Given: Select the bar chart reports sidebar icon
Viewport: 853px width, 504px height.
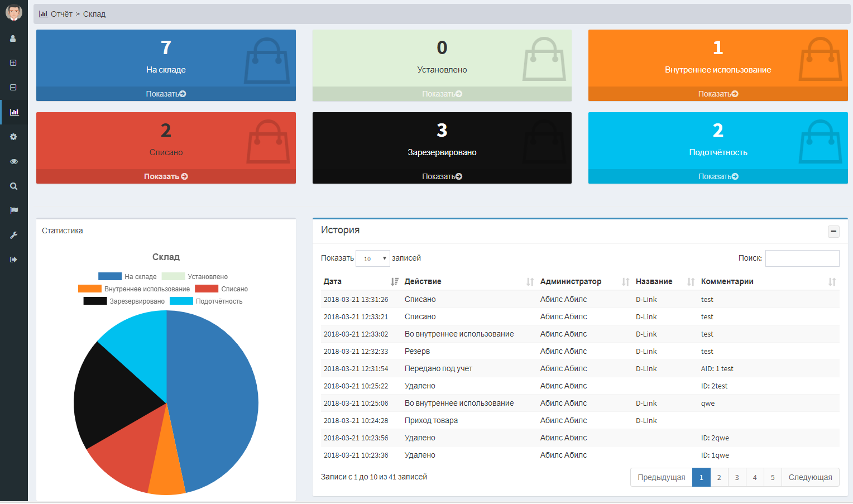Looking at the screenshot, I should click(14, 112).
